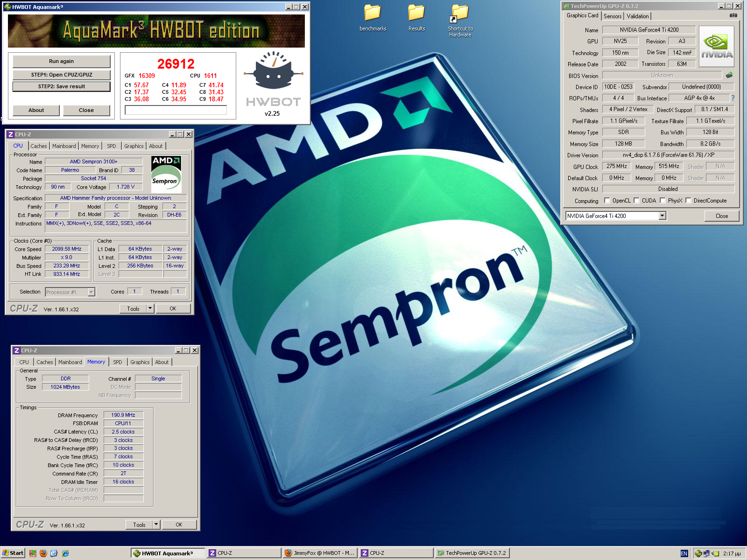Switch to TechPowerUp GPU-Z taskbar button
The width and height of the screenshot is (747, 560).
(x=472, y=553)
